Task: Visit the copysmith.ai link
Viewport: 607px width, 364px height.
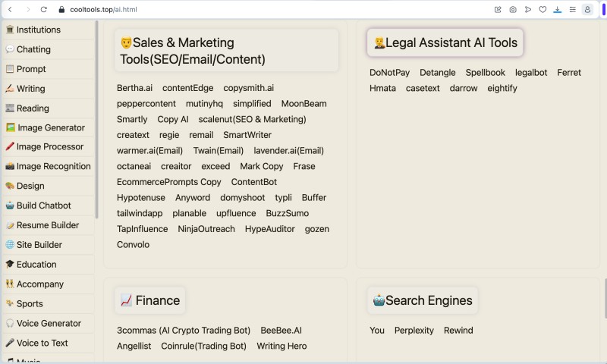Action: point(249,88)
